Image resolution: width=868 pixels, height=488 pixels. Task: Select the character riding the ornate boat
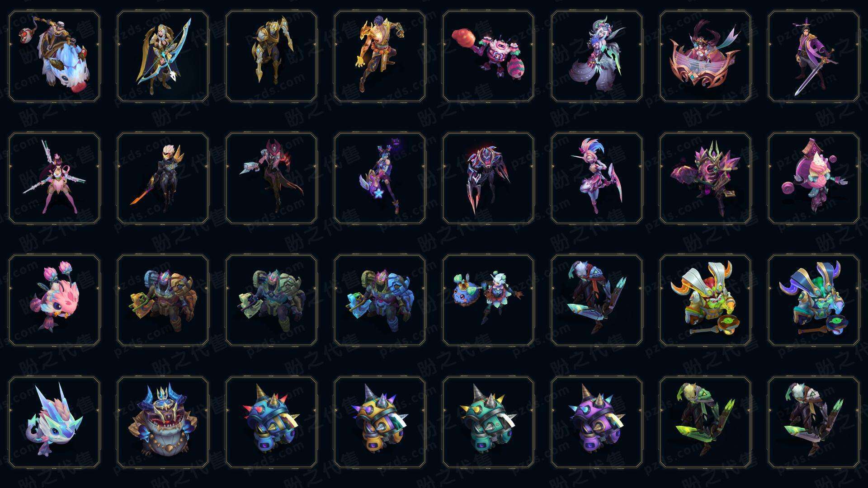coord(705,56)
